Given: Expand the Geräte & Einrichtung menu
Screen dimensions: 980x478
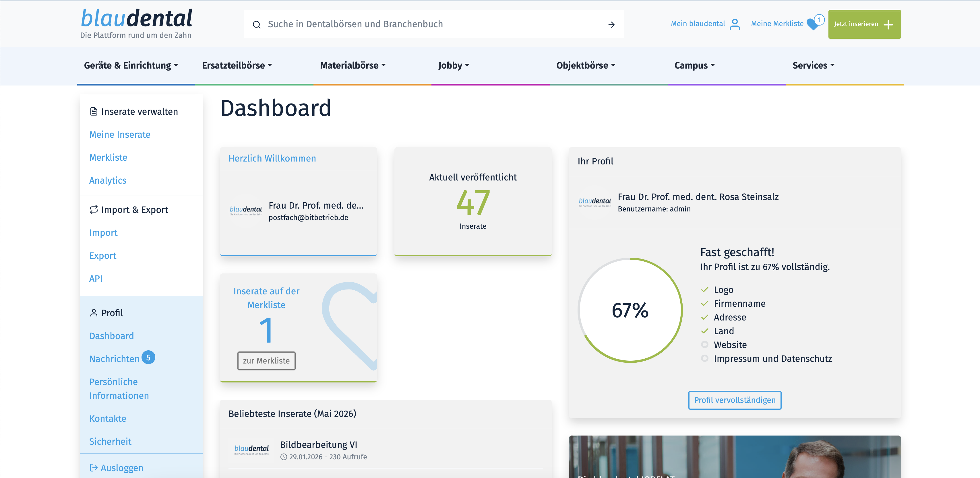Looking at the screenshot, I should pos(131,65).
